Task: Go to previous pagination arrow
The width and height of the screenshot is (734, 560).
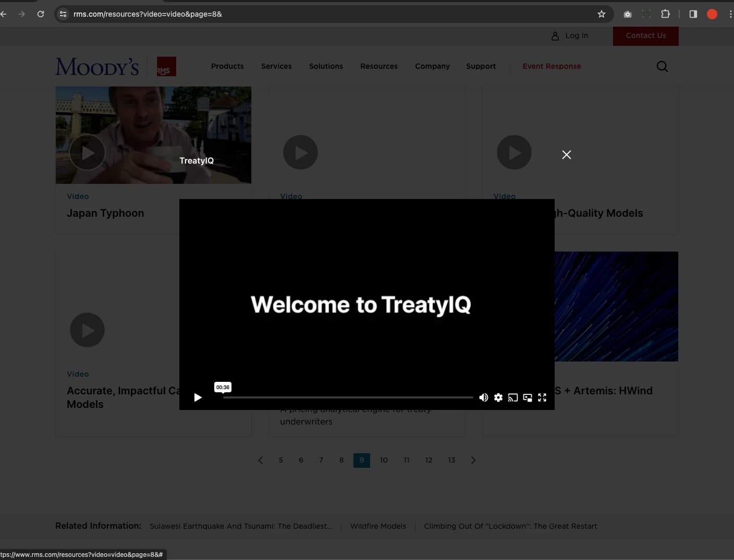Action: coord(261,460)
